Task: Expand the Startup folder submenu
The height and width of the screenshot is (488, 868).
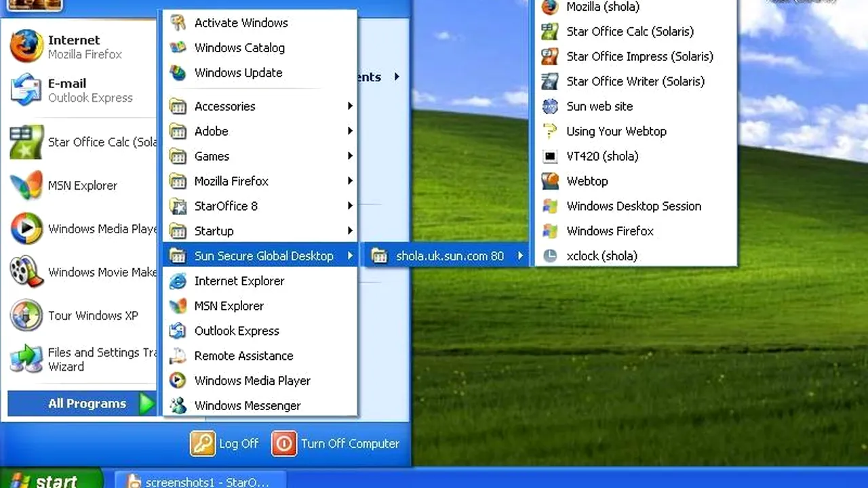Action: coord(260,231)
